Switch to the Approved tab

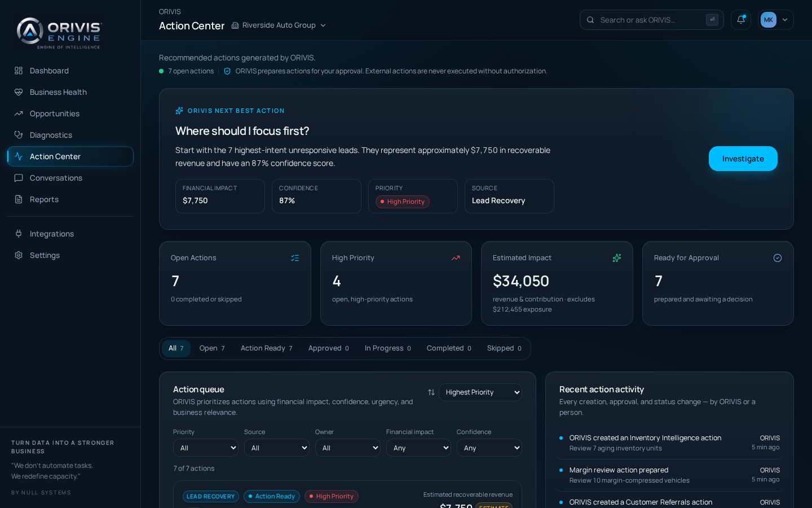[x=329, y=348]
